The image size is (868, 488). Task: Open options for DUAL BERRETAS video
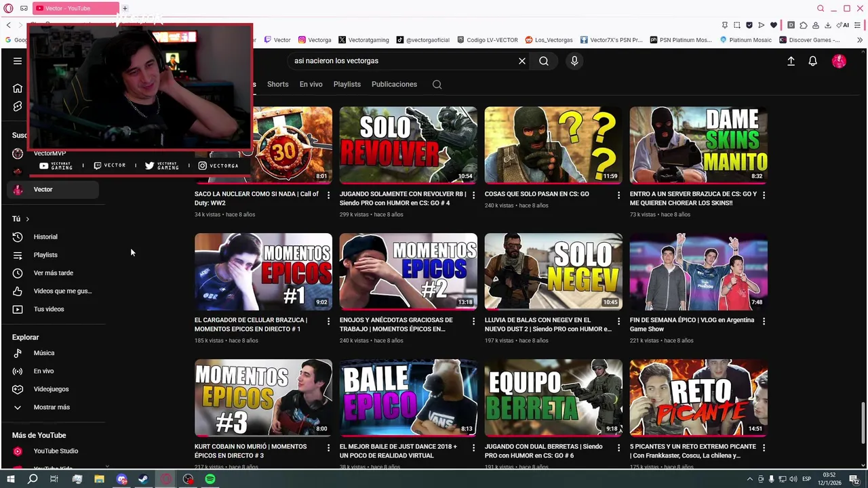pos(618,448)
